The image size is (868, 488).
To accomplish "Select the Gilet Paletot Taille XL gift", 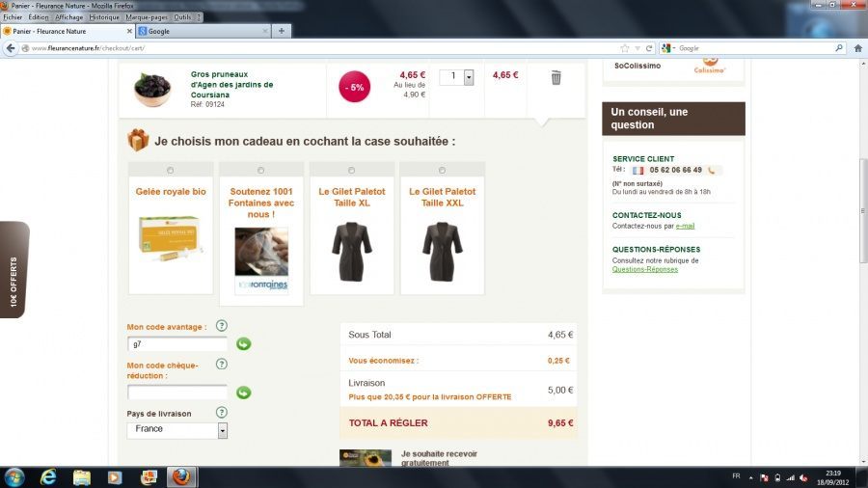I will [x=351, y=171].
